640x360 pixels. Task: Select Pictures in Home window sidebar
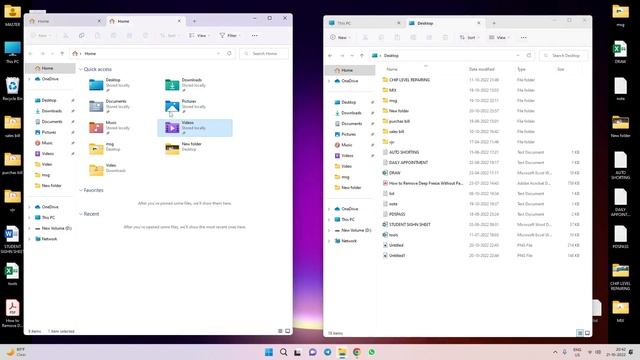[49, 132]
